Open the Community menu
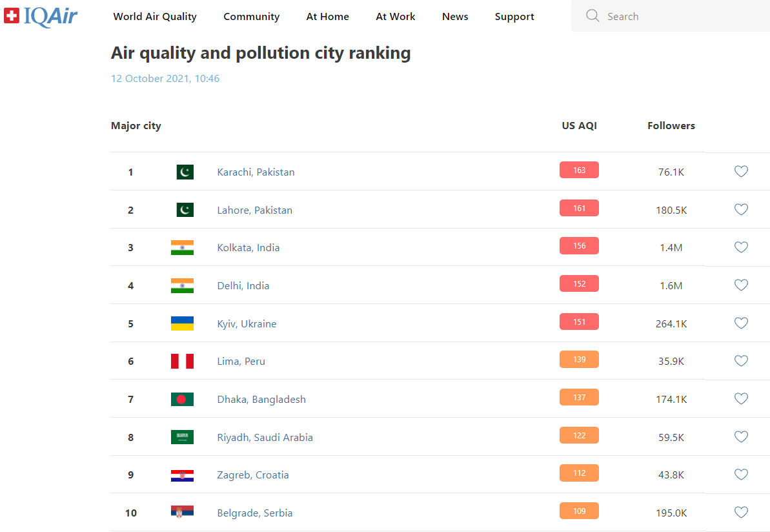Screen dimensions: 770x532 click(251, 17)
